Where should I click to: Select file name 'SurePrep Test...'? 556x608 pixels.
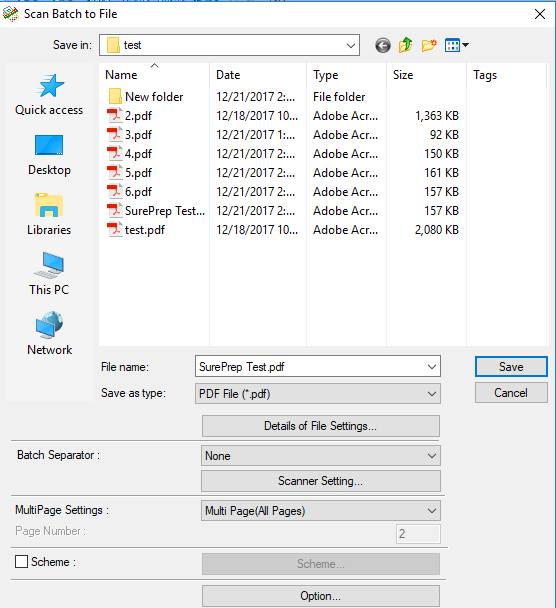[165, 211]
